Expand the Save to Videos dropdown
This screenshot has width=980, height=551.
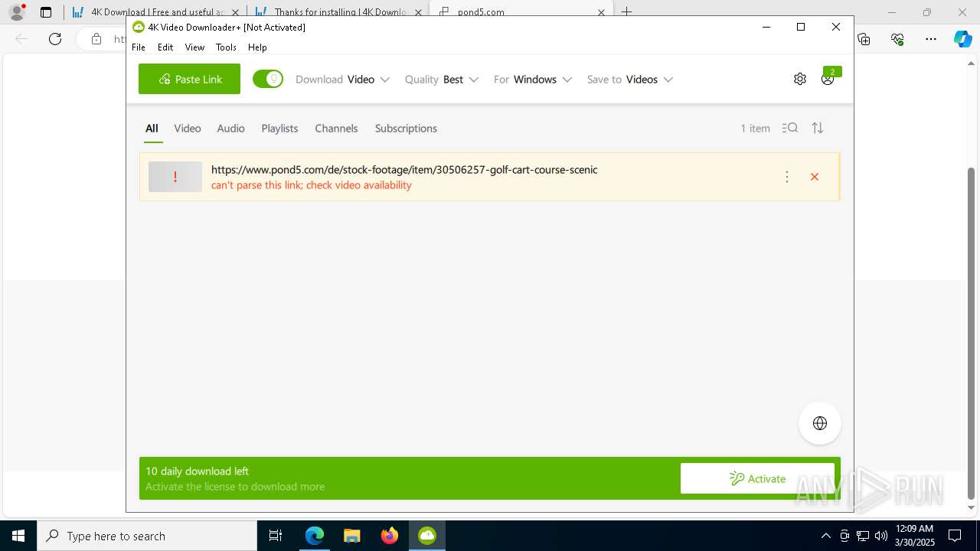point(630,80)
